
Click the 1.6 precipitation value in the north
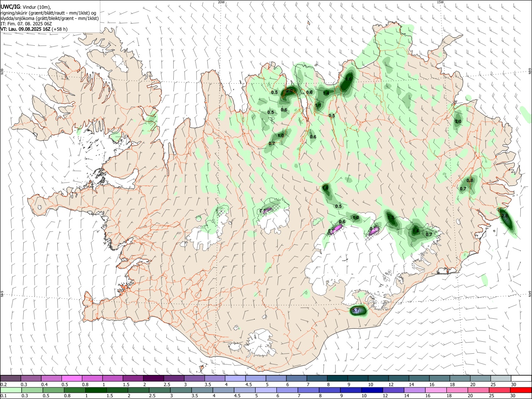click(349, 79)
